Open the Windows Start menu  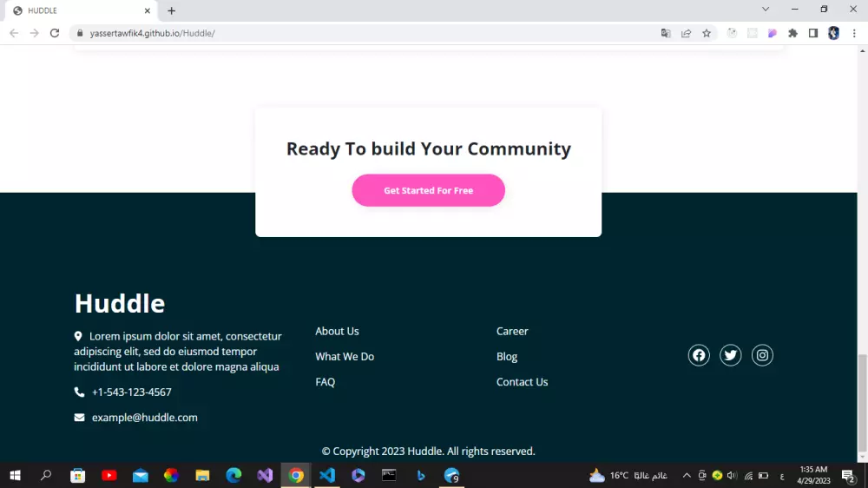(x=15, y=475)
